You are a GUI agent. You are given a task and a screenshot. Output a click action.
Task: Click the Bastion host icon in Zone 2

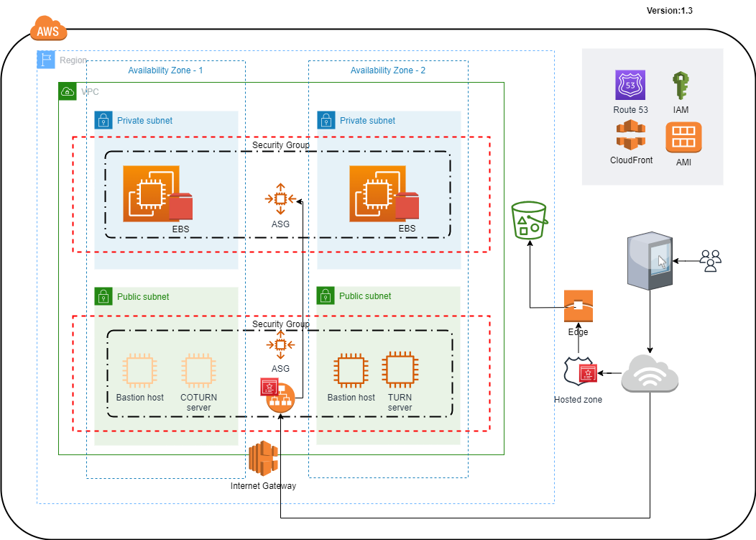pyautogui.click(x=351, y=370)
